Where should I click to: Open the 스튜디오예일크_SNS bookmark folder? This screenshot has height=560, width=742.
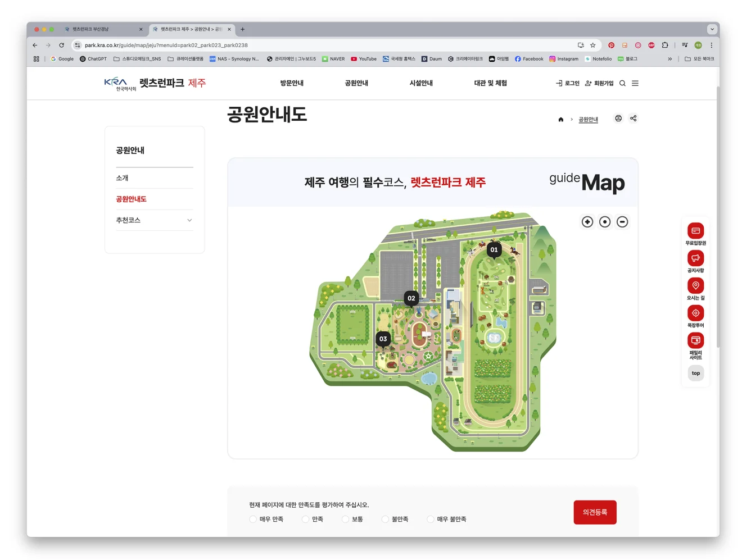pos(137,58)
